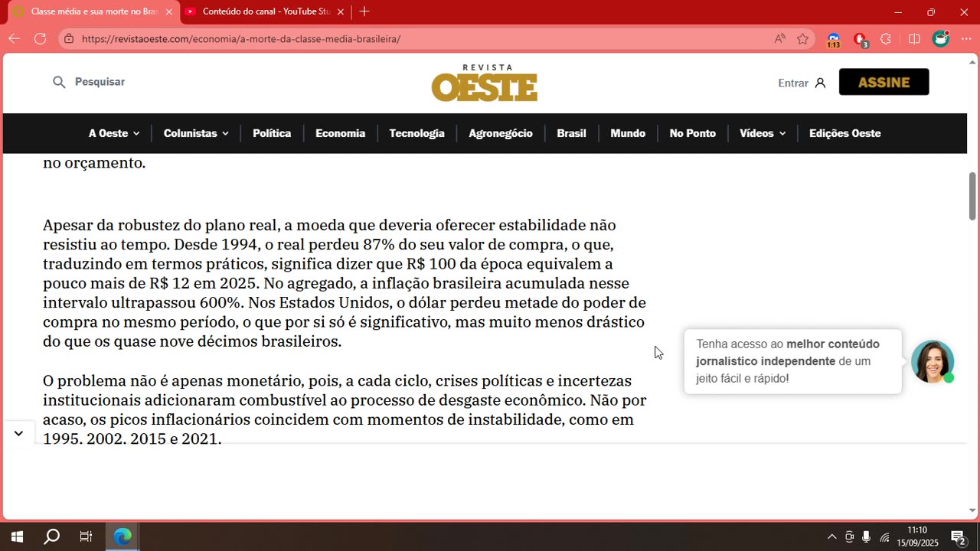Open the Edge settings and more menu
The image size is (980, 551).
pos(966,39)
